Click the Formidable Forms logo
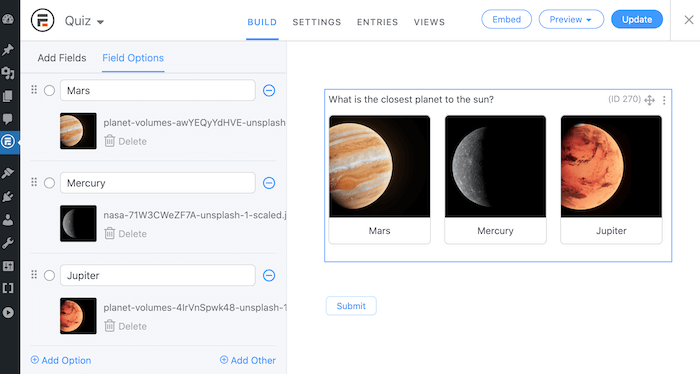This screenshot has width=700, height=374. point(42,21)
